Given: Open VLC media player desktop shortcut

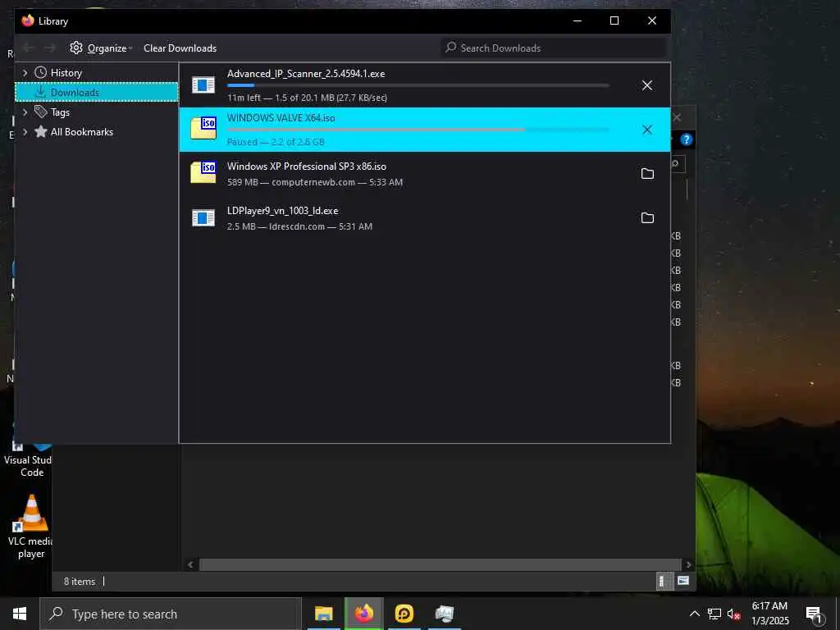Looking at the screenshot, I should pos(31,527).
